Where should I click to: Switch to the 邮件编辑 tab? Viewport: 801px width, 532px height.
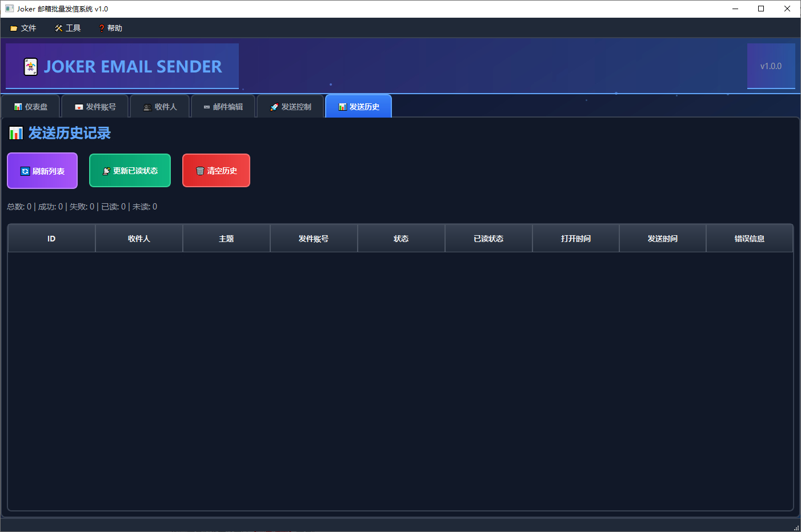tap(223, 107)
